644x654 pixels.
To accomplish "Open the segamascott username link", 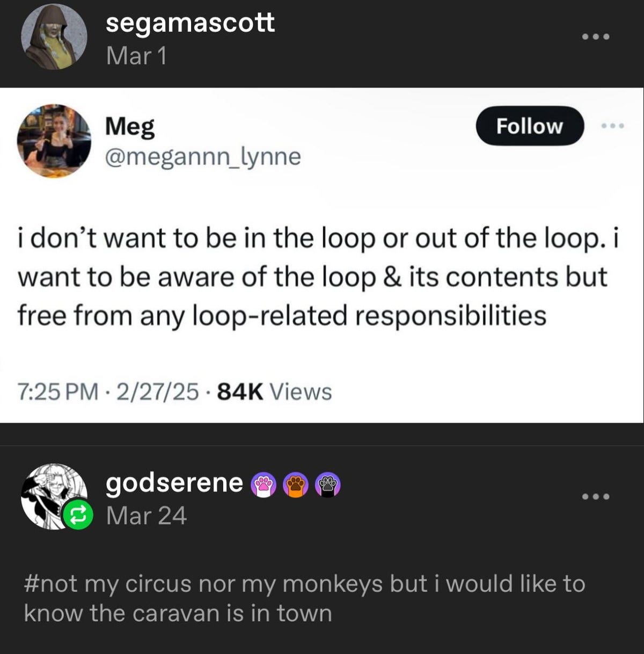I will (x=190, y=23).
